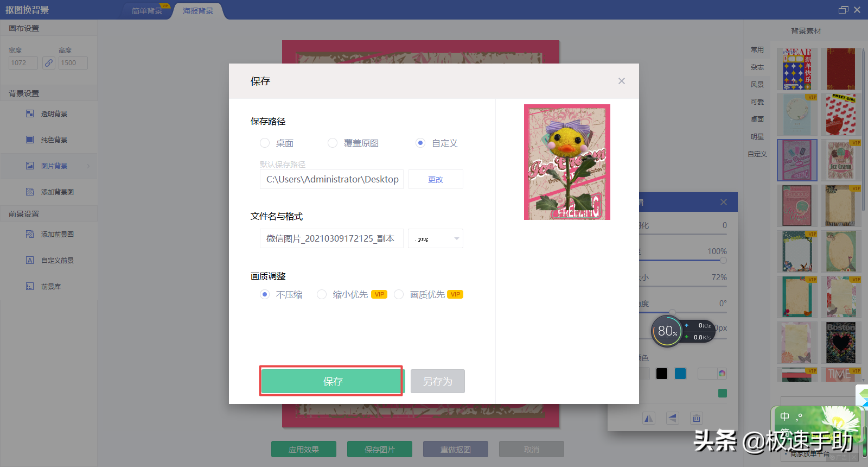Close the save dialog
868x467 pixels.
coord(622,81)
